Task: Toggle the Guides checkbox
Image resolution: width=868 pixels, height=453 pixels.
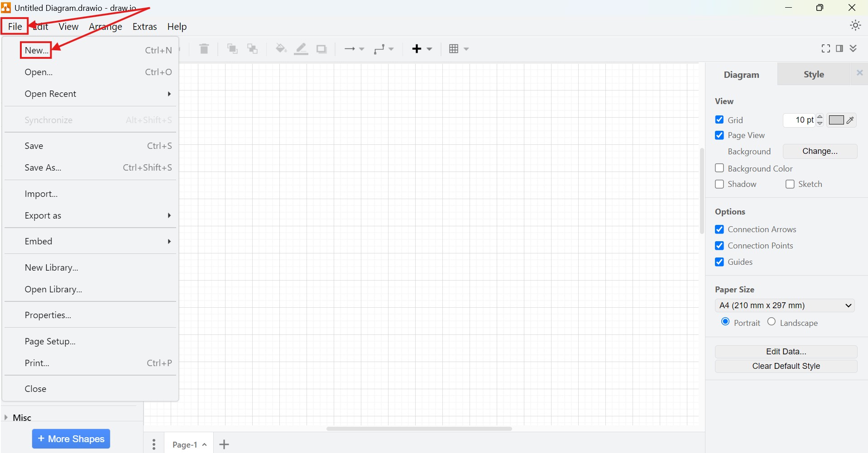Action: pos(719,262)
